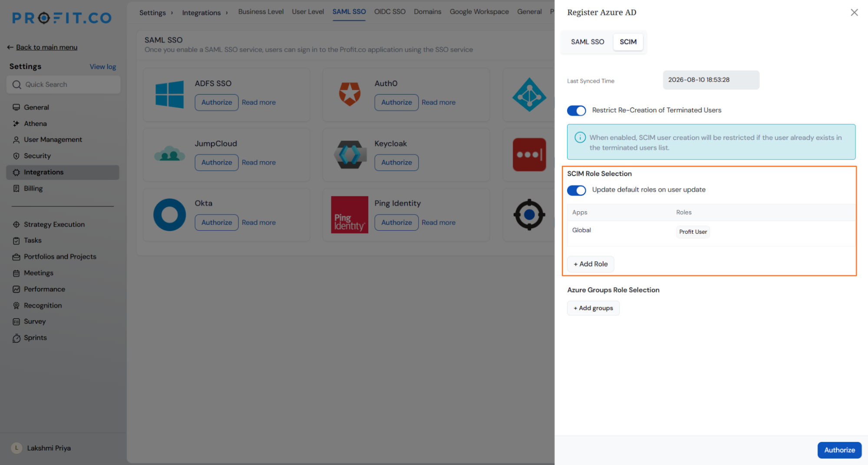
Task: Click the + Add Role button
Action: [591, 264]
